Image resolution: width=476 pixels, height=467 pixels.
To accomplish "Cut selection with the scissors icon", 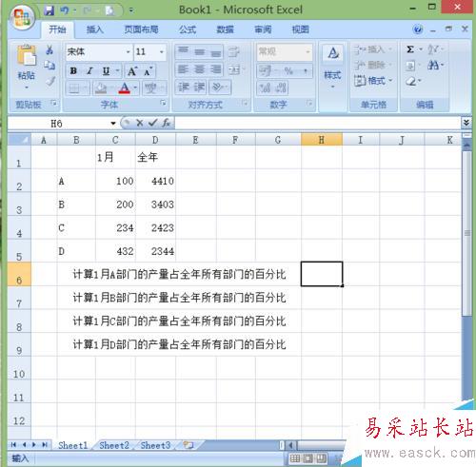I will [50, 49].
